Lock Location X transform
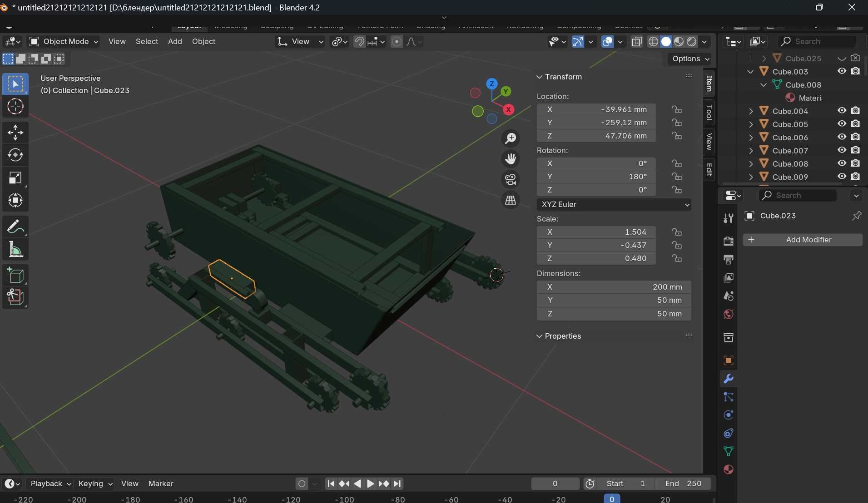868x503 pixels. 677,109
